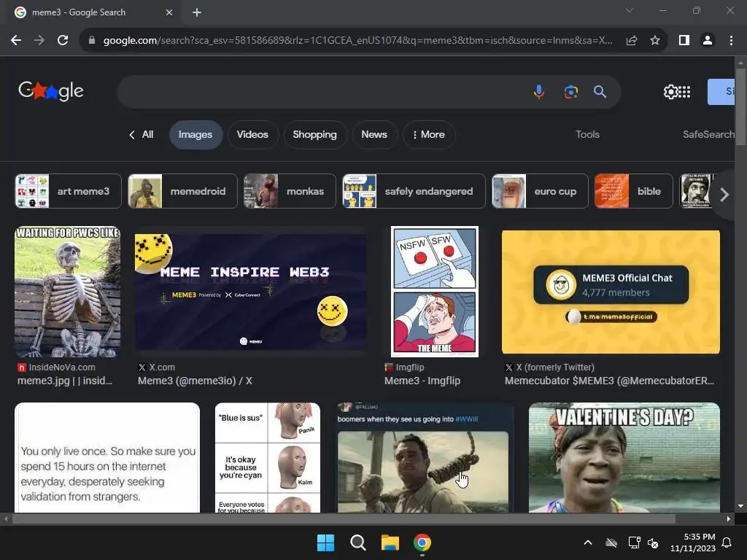Start voice search with the microphone icon
Screen dimensions: 747x560
click(539, 91)
